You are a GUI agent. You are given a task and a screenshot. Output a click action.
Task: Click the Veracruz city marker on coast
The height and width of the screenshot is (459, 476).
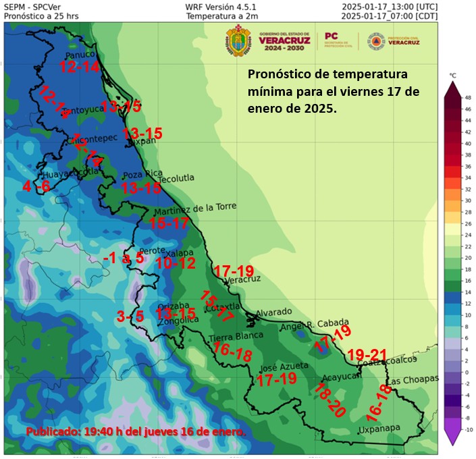click(x=226, y=283)
